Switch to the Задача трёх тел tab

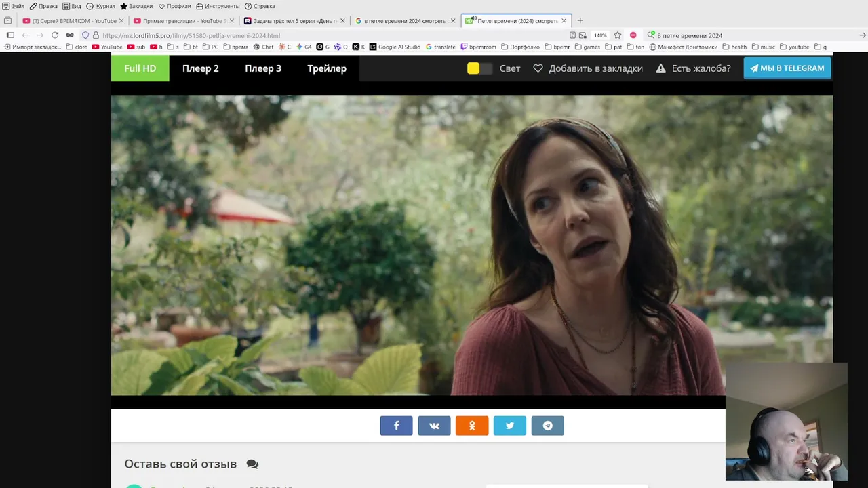(294, 21)
